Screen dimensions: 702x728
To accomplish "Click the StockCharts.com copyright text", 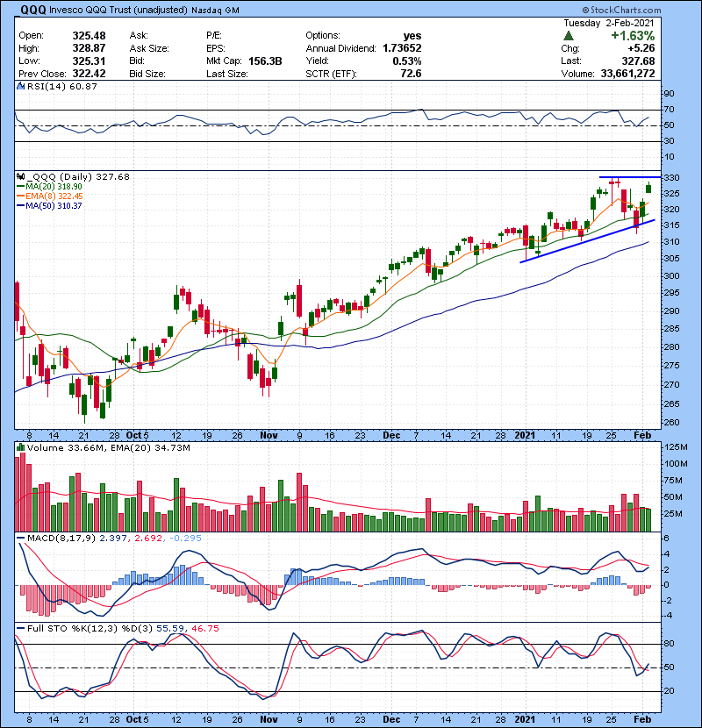I will click(x=621, y=10).
